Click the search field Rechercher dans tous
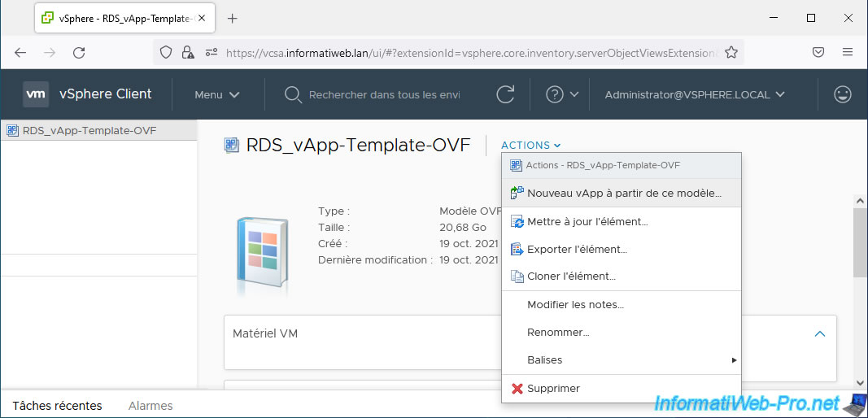Screen dimensions: 868x418 point(384,94)
